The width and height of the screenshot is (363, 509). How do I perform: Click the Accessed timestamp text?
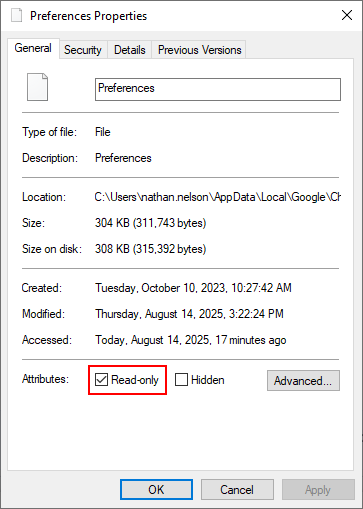click(191, 340)
